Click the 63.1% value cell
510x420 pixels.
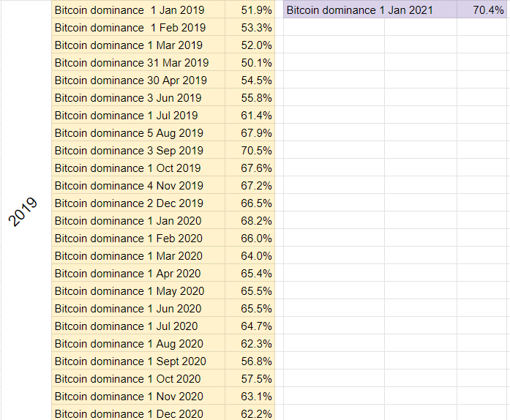[250, 397]
